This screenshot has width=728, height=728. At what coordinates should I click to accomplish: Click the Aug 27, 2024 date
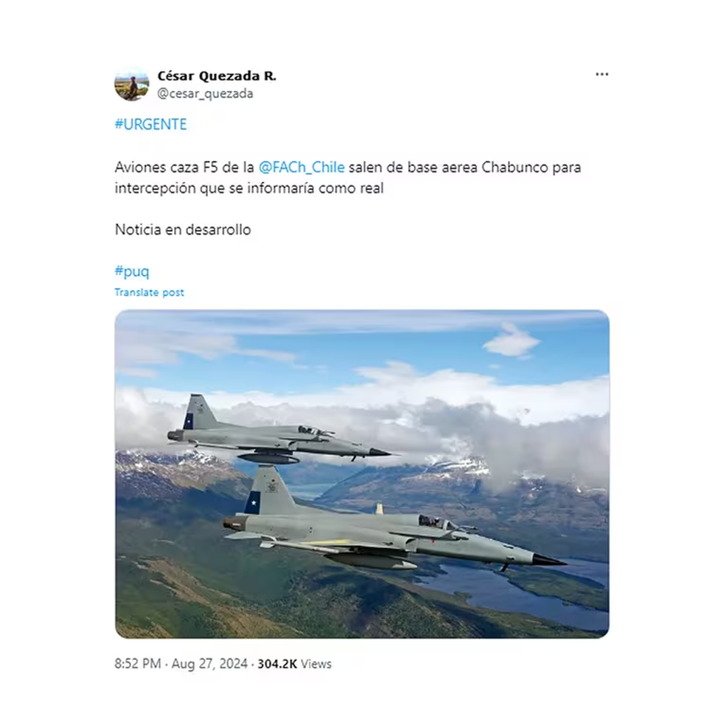click(209, 664)
